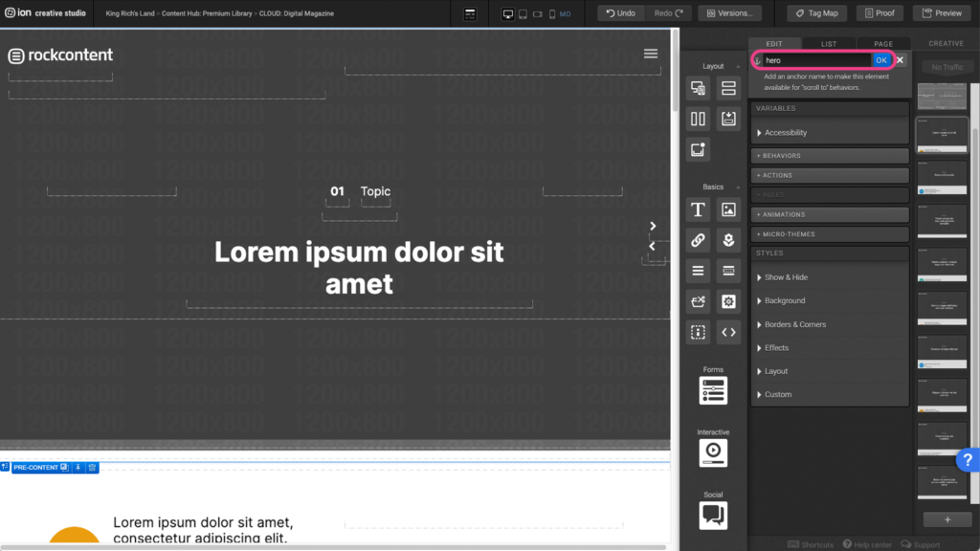980x551 pixels.
Task: Click delete icon on PRE-CONTENT bar
Action: (93, 467)
